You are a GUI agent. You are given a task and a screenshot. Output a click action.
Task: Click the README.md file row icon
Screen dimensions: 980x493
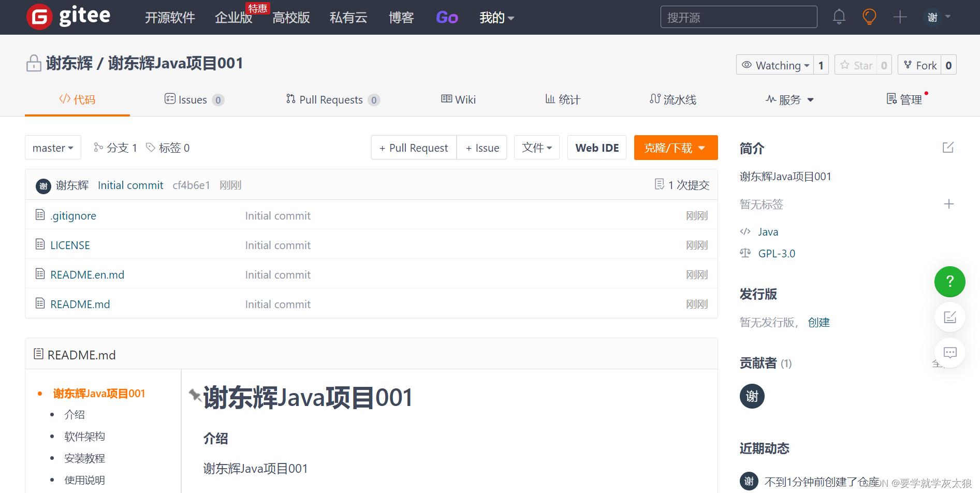click(40, 303)
